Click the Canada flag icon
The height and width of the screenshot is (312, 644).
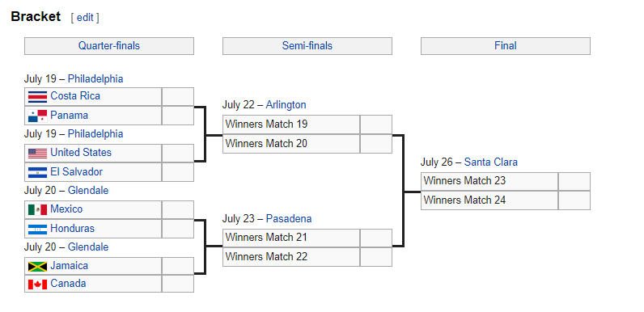click(37, 284)
